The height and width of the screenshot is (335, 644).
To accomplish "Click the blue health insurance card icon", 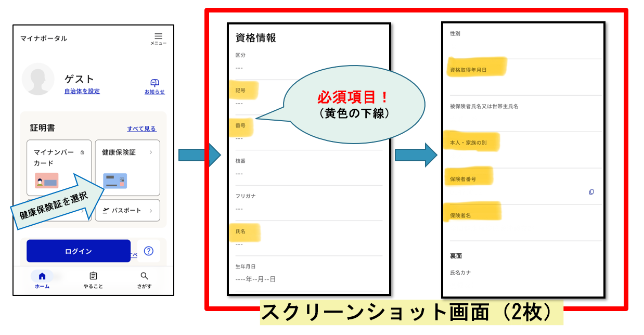I will pos(115,181).
